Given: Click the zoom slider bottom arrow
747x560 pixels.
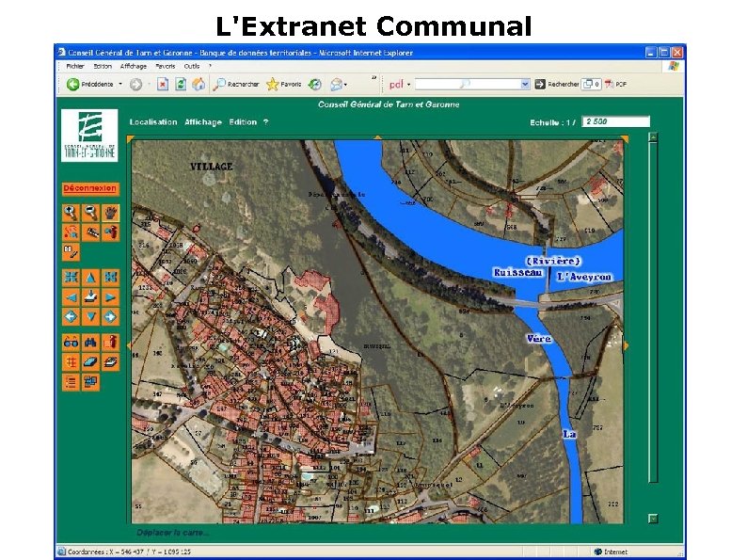Looking at the screenshot, I should (x=653, y=519).
